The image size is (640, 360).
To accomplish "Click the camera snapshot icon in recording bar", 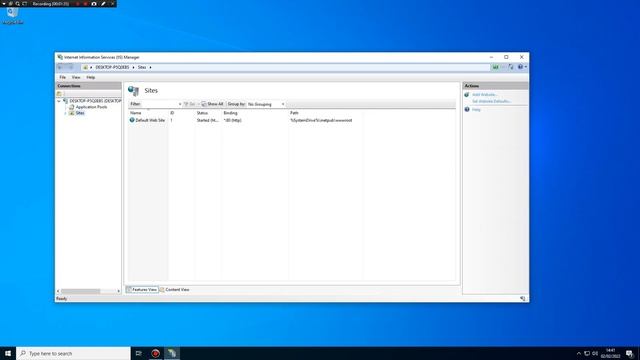I will 94,4.
